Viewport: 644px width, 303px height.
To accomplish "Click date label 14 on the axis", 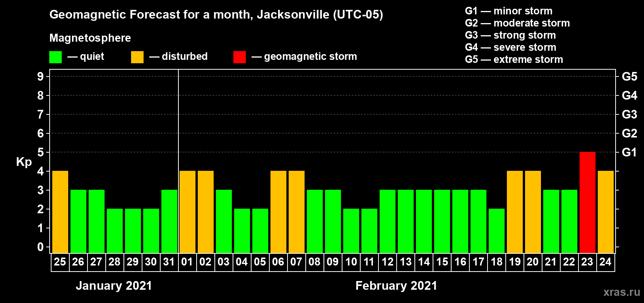I will click(424, 262).
